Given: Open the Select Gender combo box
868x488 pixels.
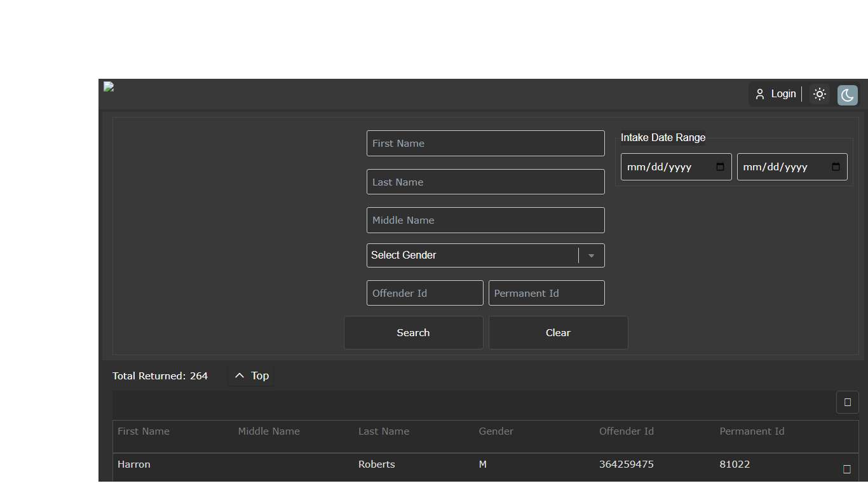Looking at the screenshot, I should pyautogui.click(x=471, y=255).
